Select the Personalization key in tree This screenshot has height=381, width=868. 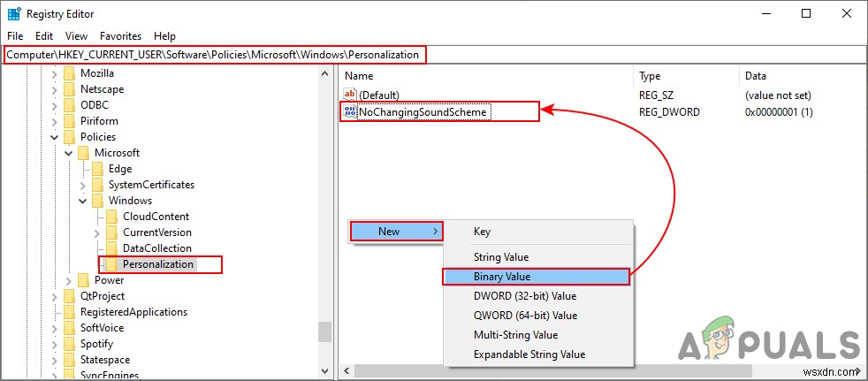tap(157, 264)
